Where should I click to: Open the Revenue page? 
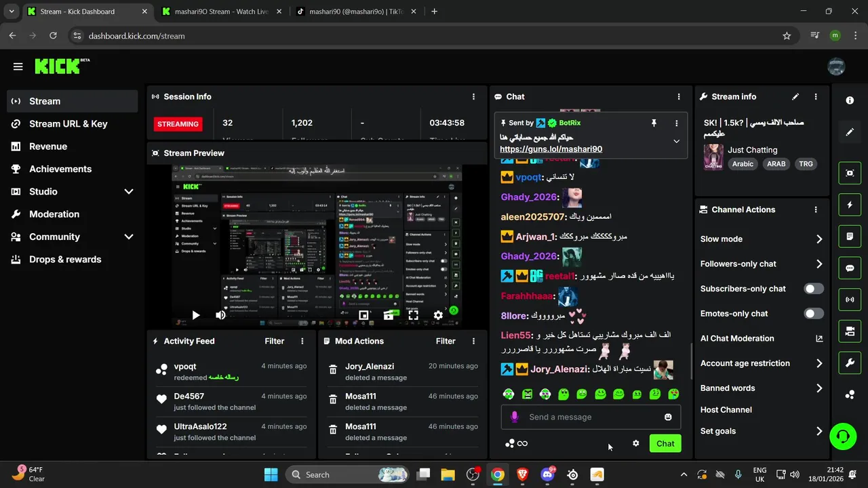(x=73, y=146)
